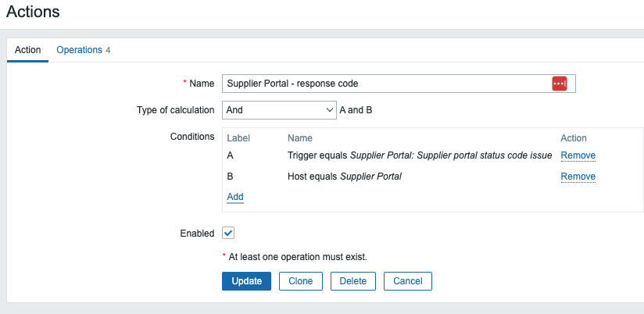644x314 pixels.
Task: Click the Update button
Action: click(246, 281)
